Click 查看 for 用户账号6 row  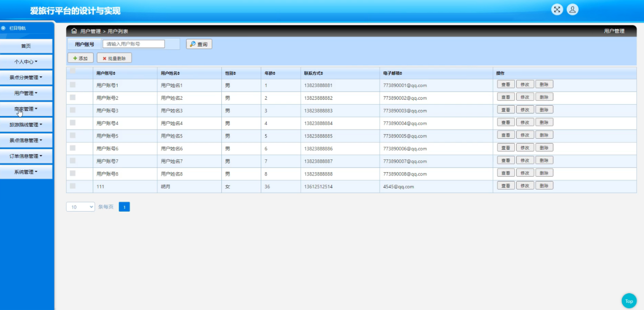pos(506,148)
